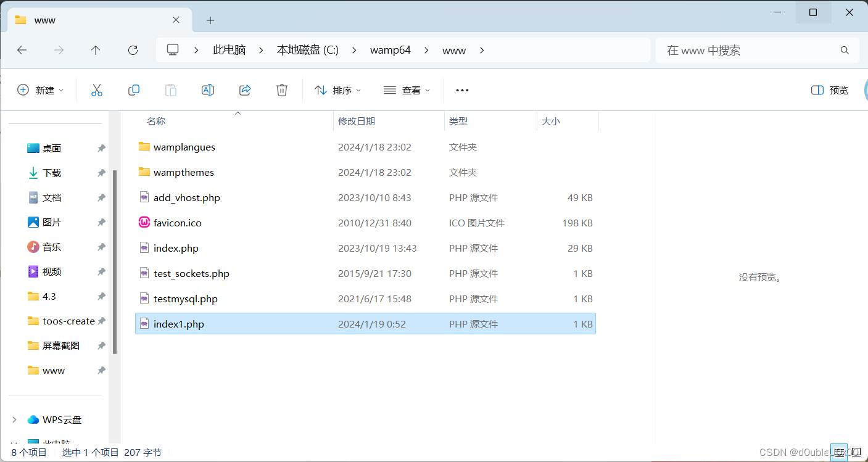The height and width of the screenshot is (462, 868).
Task: Click the favicon.ico file icon
Action: coord(144,223)
